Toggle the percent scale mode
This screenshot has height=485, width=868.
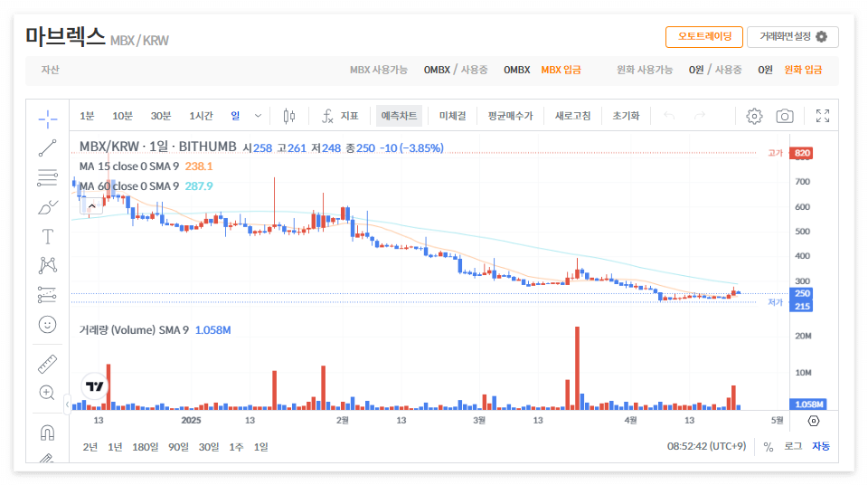769,447
